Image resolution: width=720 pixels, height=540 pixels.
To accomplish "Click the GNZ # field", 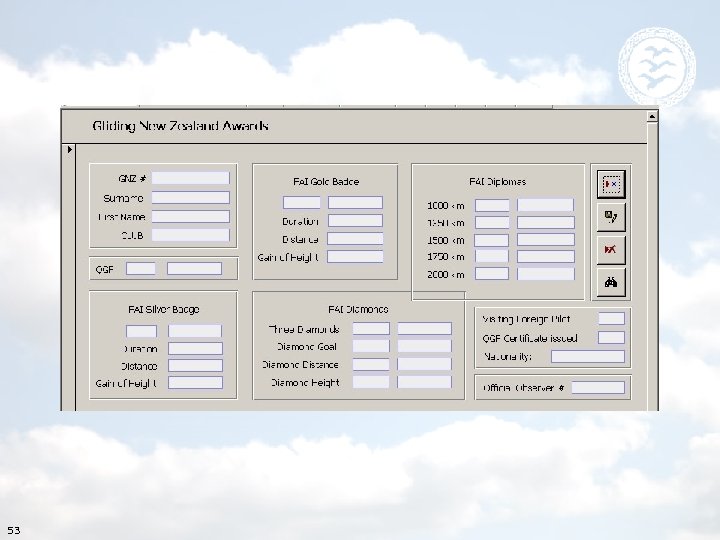I will coord(191,178).
